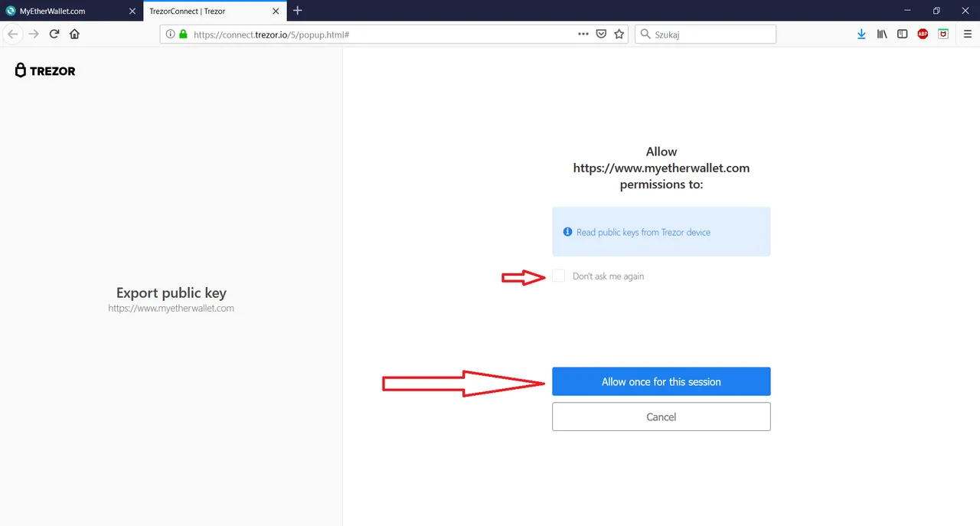Open the library bookmarks menu
This screenshot has width=980, height=526.
pyautogui.click(x=882, y=34)
